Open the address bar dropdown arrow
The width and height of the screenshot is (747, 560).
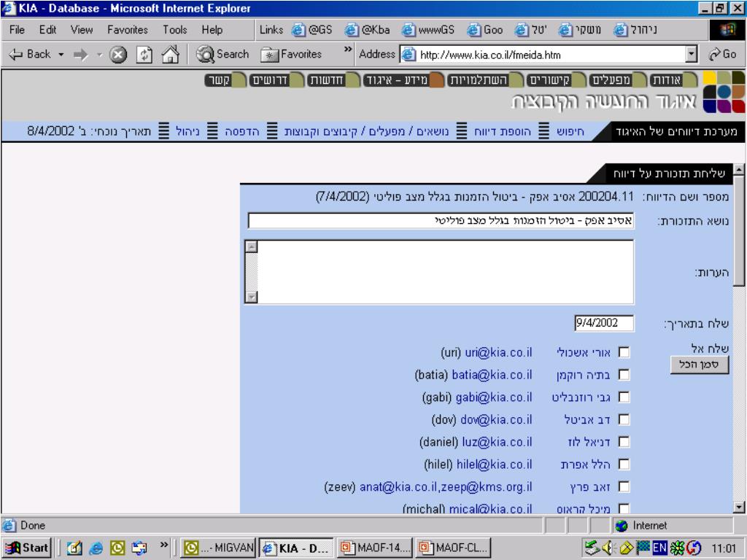(x=692, y=54)
